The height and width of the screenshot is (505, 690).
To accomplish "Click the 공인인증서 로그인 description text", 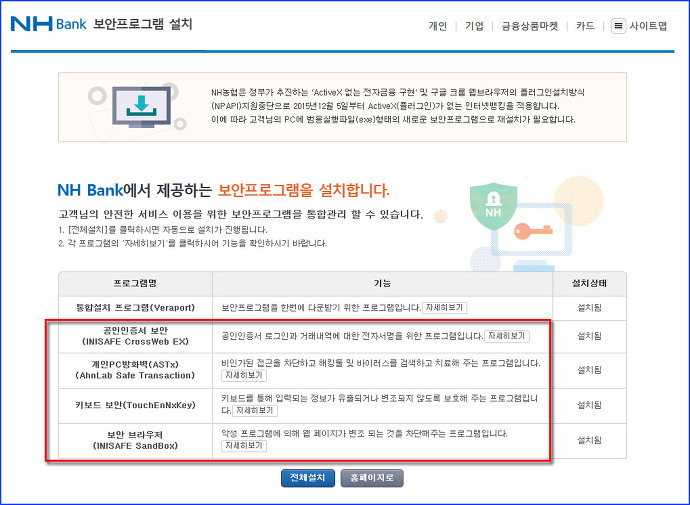I will coord(352,336).
